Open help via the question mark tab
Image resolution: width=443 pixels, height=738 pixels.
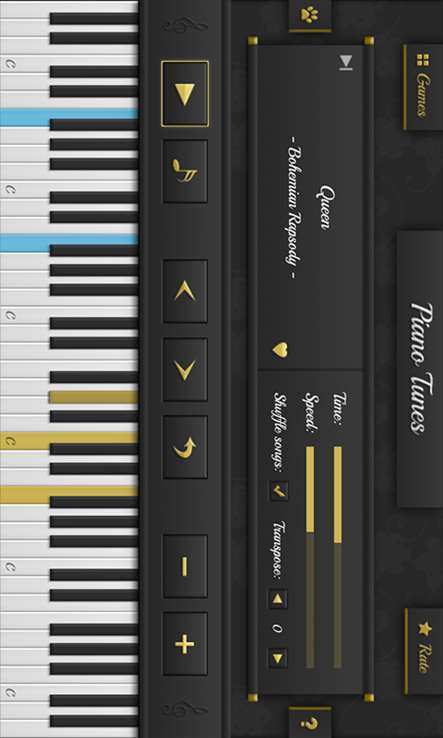[x=309, y=722]
